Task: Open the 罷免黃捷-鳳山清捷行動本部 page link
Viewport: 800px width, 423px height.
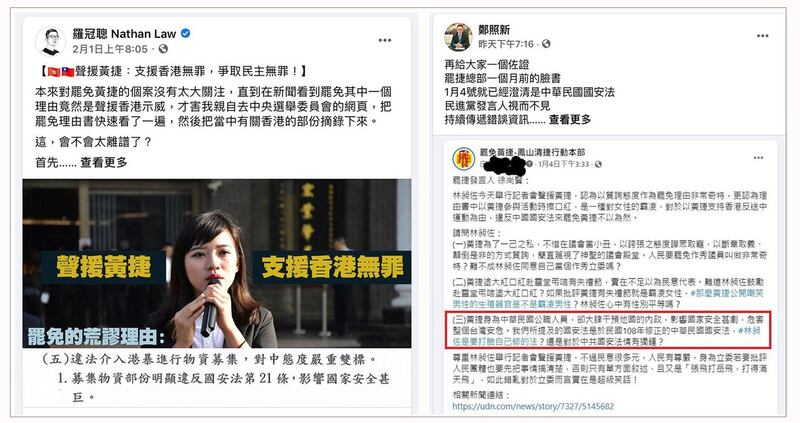Action: point(532,152)
